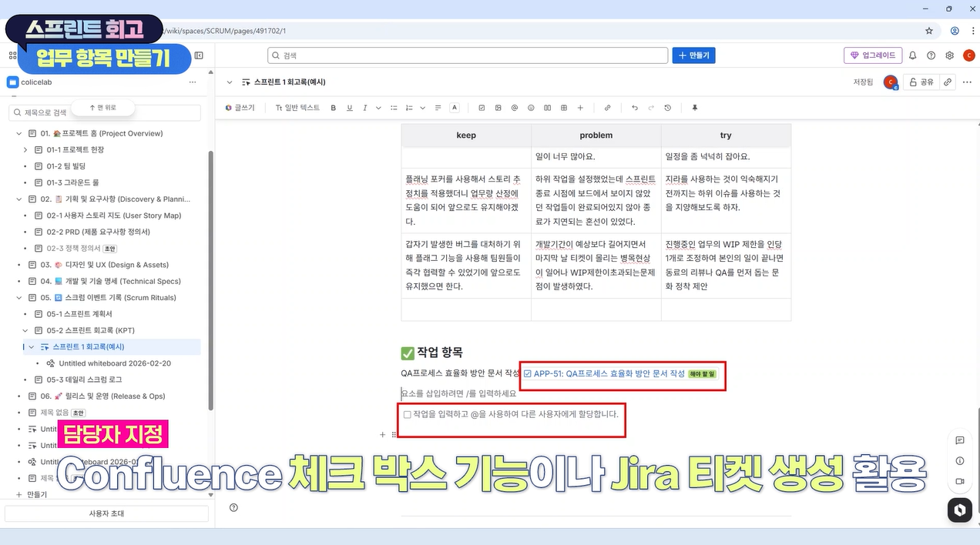Open the video record icon on right rail

pos(960,481)
